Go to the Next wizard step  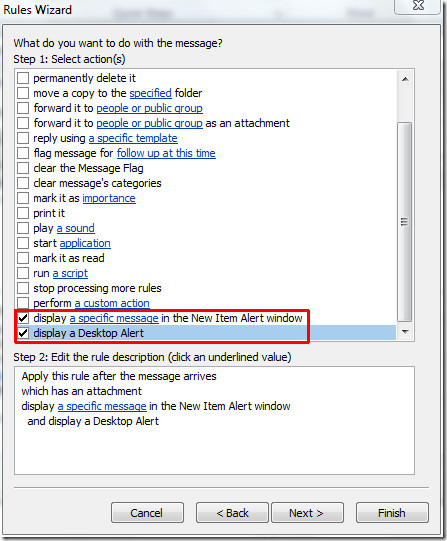pyautogui.click(x=307, y=513)
